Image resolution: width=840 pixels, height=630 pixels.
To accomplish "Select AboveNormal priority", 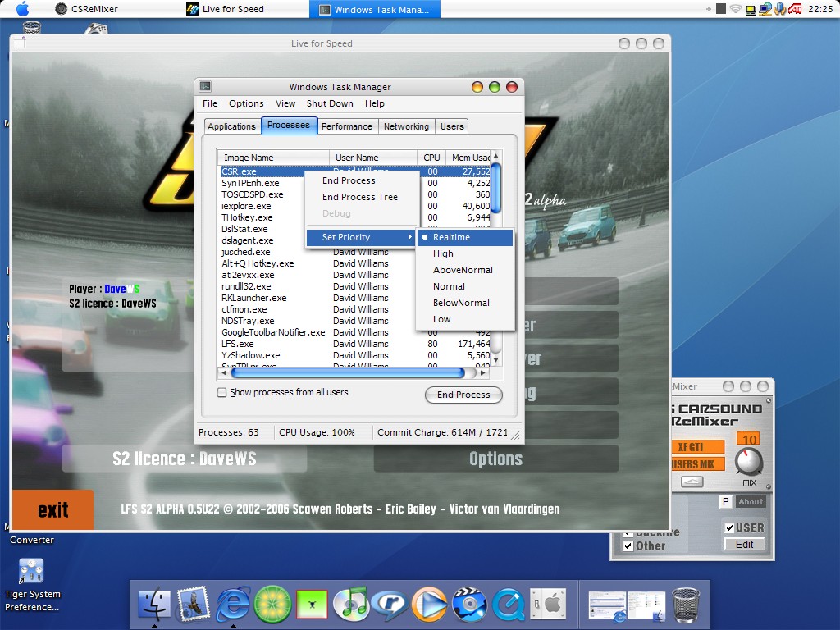I will pyautogui.click(x=465, y=270).
